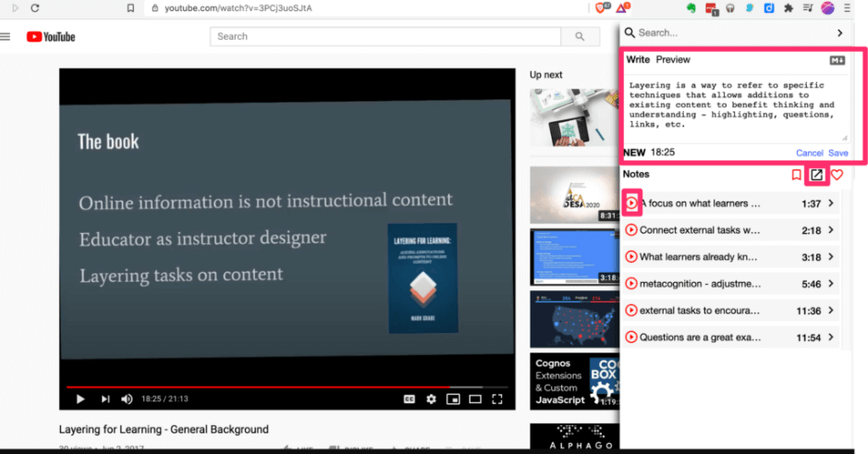This screenshot has height=454, width=868.
Task: Click inside the note text area
Action: 736,107
